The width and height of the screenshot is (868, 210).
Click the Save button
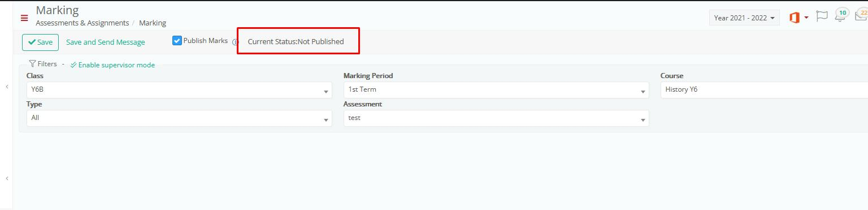coord(40,42)
